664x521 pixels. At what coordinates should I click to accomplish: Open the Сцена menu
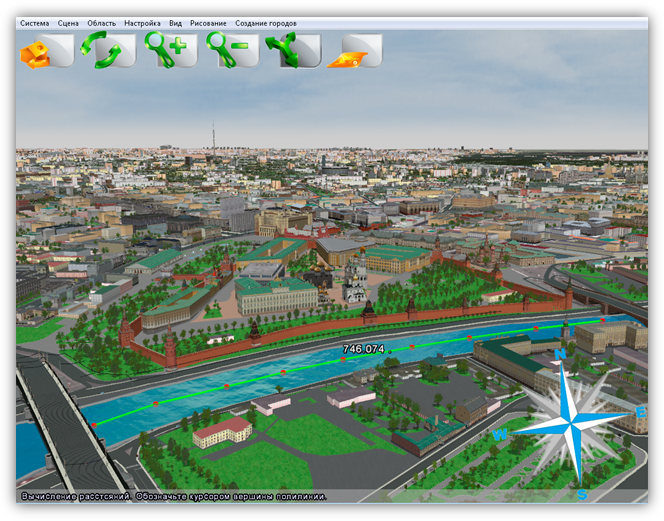tap(68, 22)
